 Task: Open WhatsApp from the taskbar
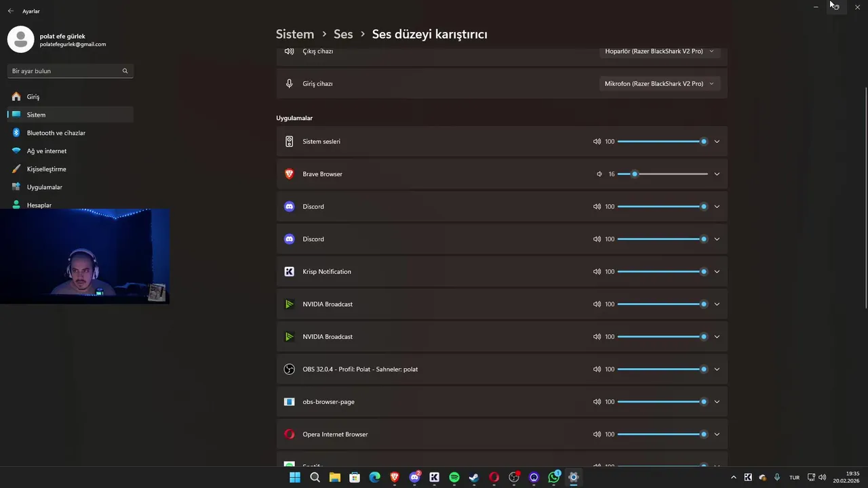click(x=554, y=477)
